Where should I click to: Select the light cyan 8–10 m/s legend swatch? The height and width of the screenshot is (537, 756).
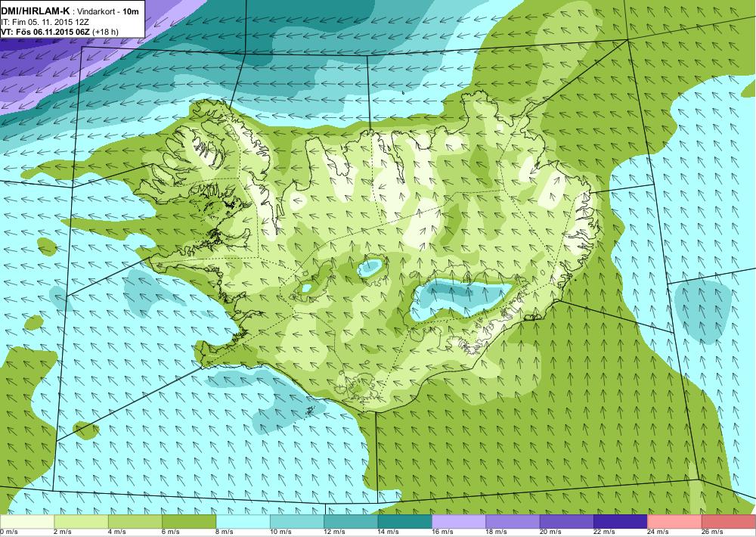point(243,522)
